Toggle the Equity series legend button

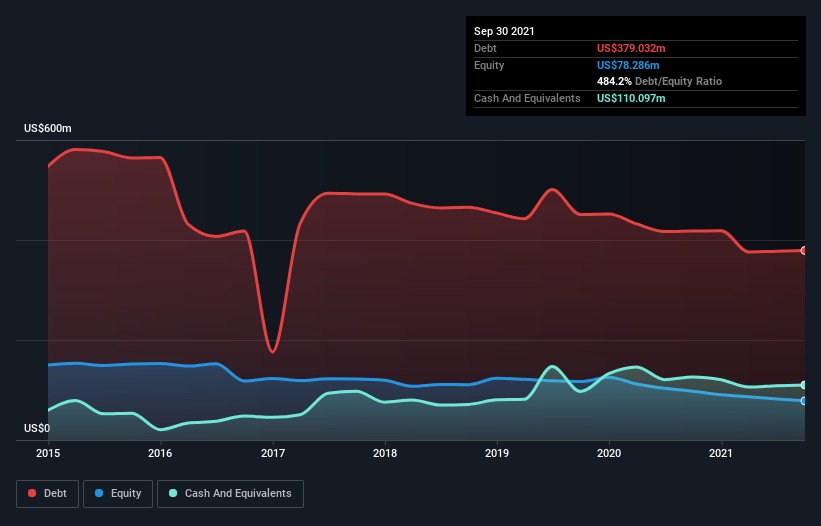118,494
